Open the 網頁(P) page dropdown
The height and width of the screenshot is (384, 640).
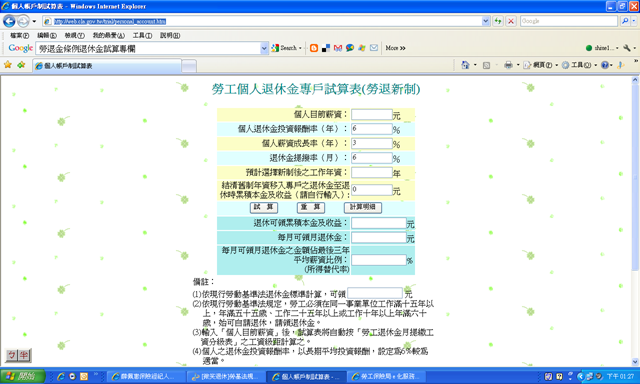pyautogui.click(x=540, y=65)
